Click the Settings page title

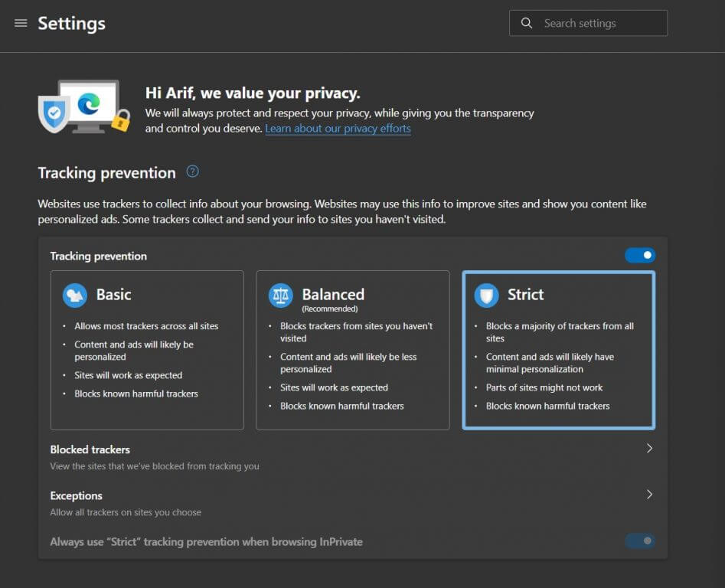coord(72,24)
